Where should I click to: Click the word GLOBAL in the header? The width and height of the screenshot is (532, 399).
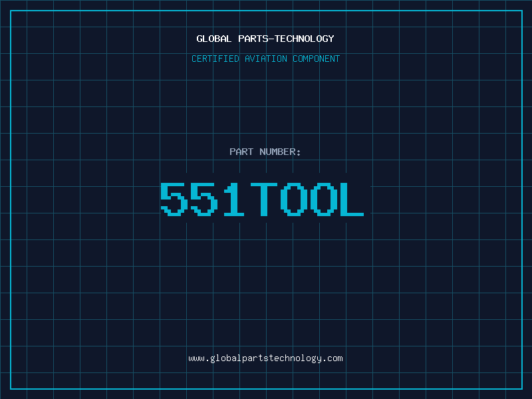[x=213, y=39]
